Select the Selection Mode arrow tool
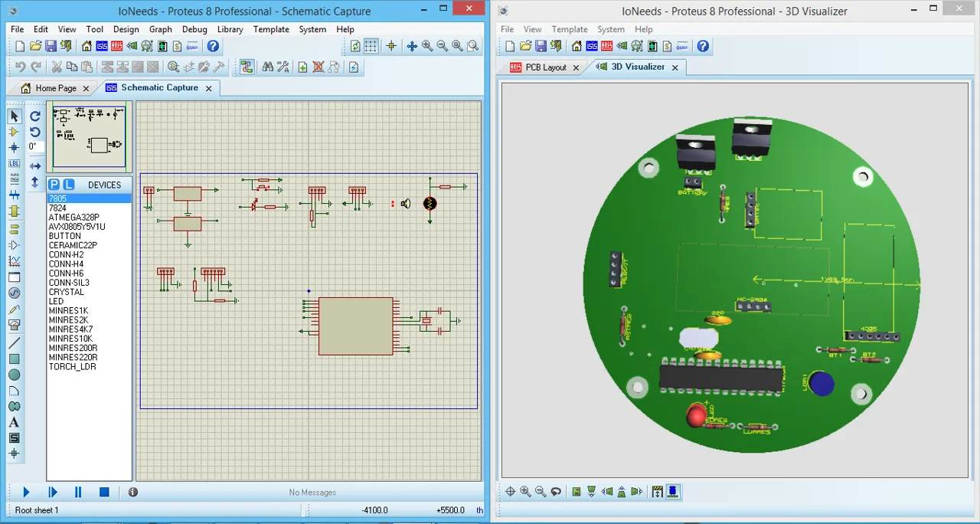980x524 pixels. [x=14, y=115]
